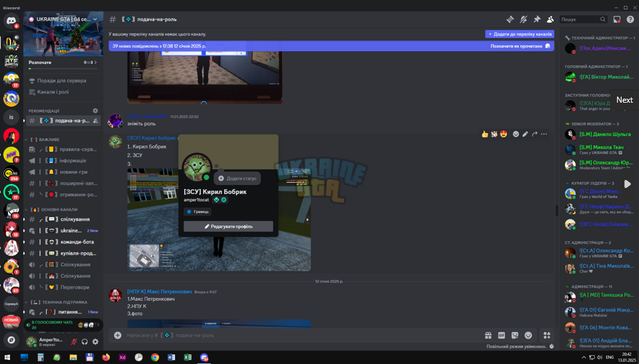Click Додати до переліку каналів button
Screen dimensions: 639x364
pos(520,34)
